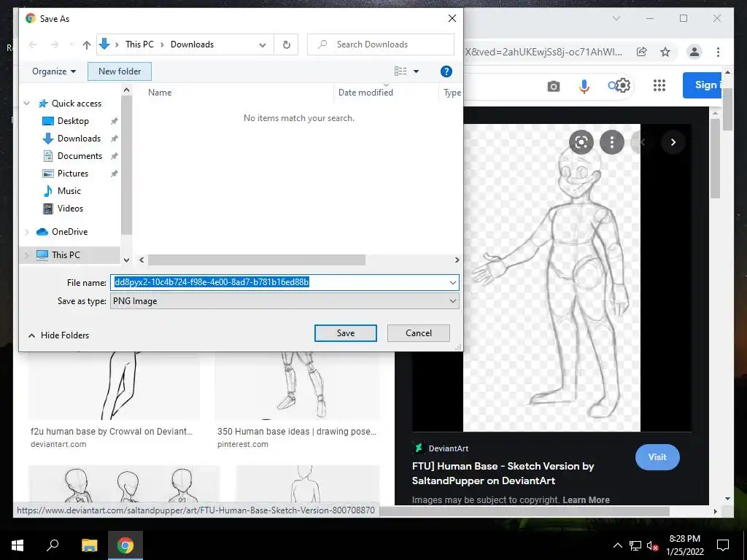Select This PC in the navigation pane
This screenshot has width=747, height=560.
(66, 254)
